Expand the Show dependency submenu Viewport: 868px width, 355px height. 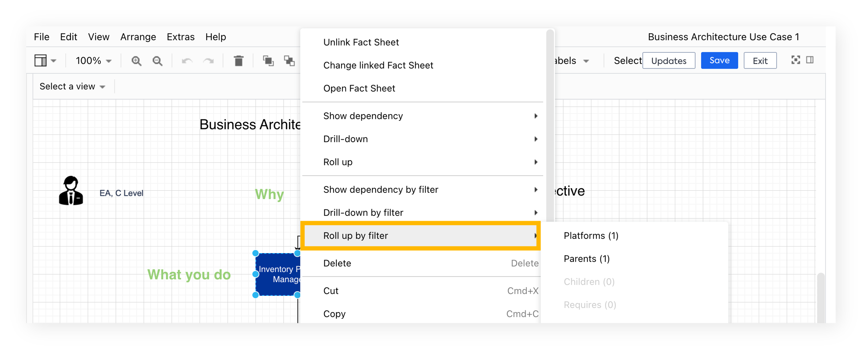coord(422,116)
